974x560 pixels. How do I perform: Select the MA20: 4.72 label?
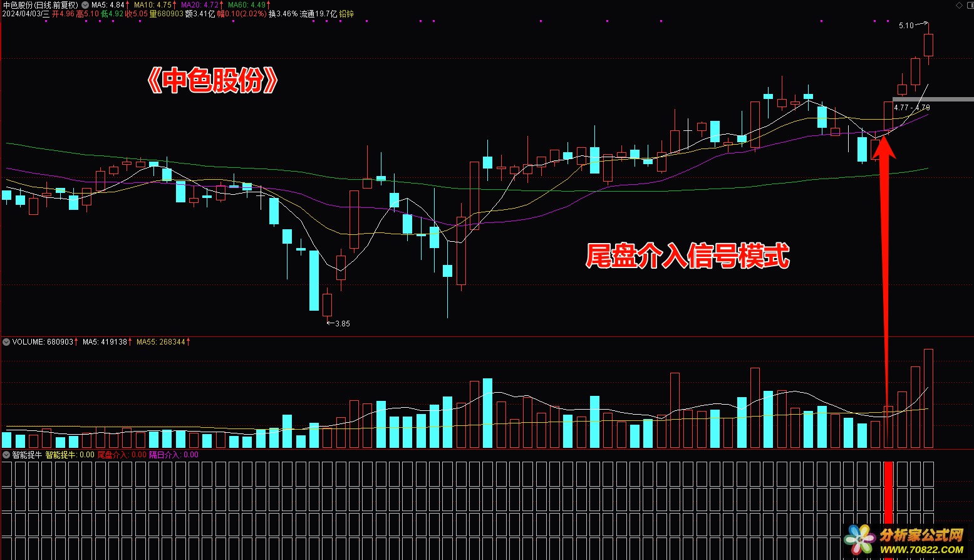click(200, 5)
